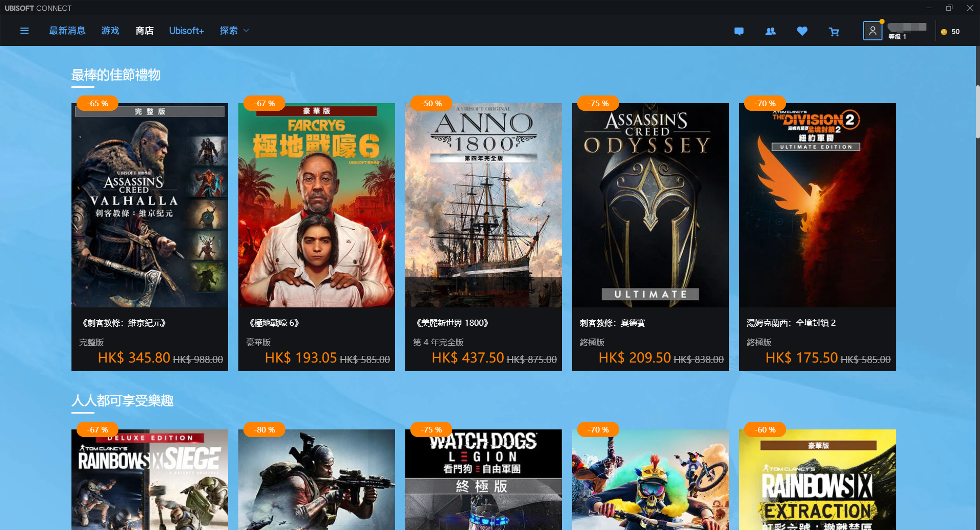Click the Anno 1800 price HK$ 437.50
The image size is (980, 530).
[x=468, y=357]
